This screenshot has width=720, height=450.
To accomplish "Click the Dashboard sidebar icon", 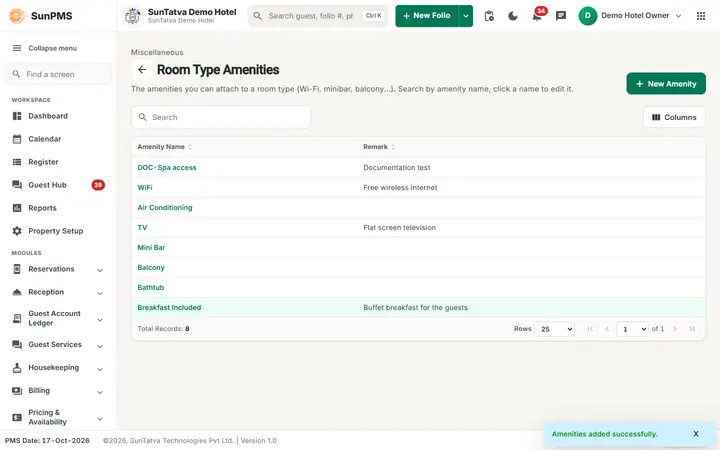I will (x=17, y=116).
